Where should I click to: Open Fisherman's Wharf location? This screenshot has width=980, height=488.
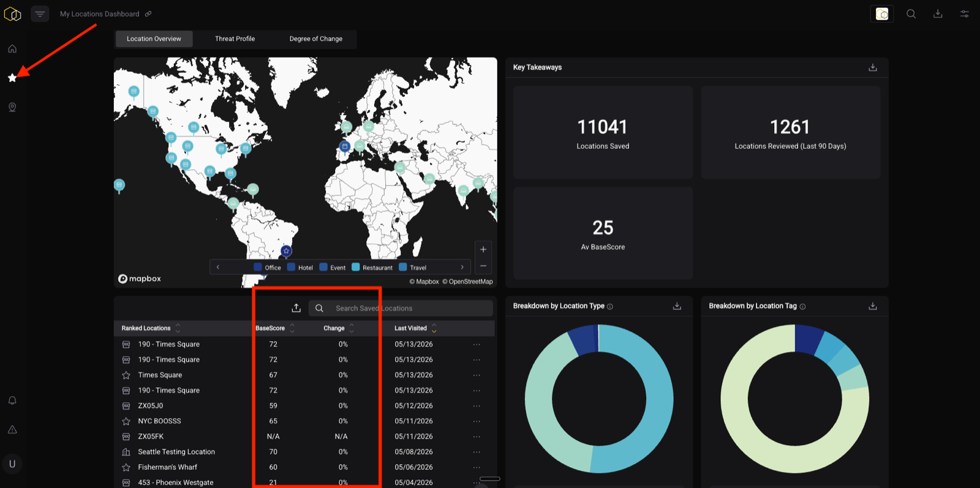point(167,467)
